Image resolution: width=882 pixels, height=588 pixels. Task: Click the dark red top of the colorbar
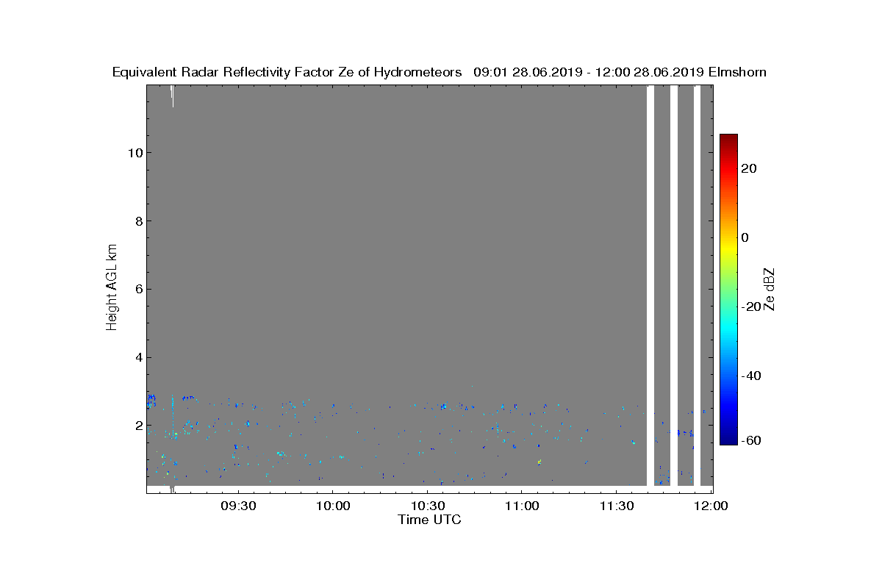click(x=728, y=138)
